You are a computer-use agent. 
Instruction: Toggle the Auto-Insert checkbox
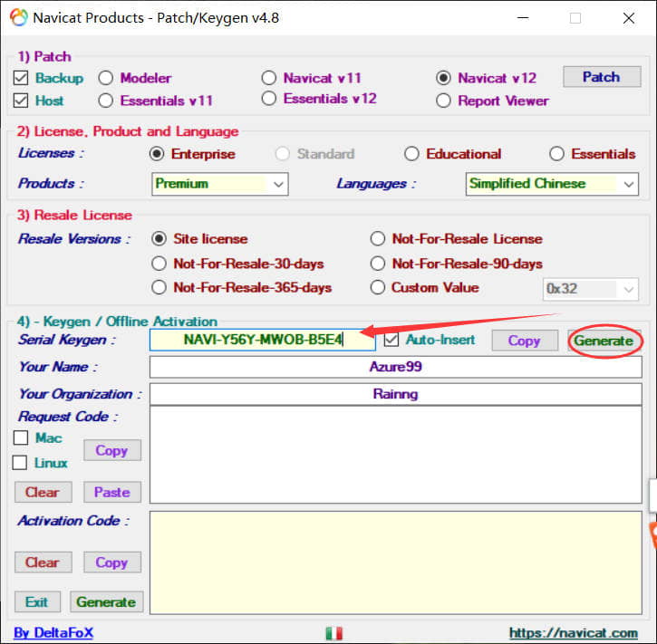(x=391, y=340)
